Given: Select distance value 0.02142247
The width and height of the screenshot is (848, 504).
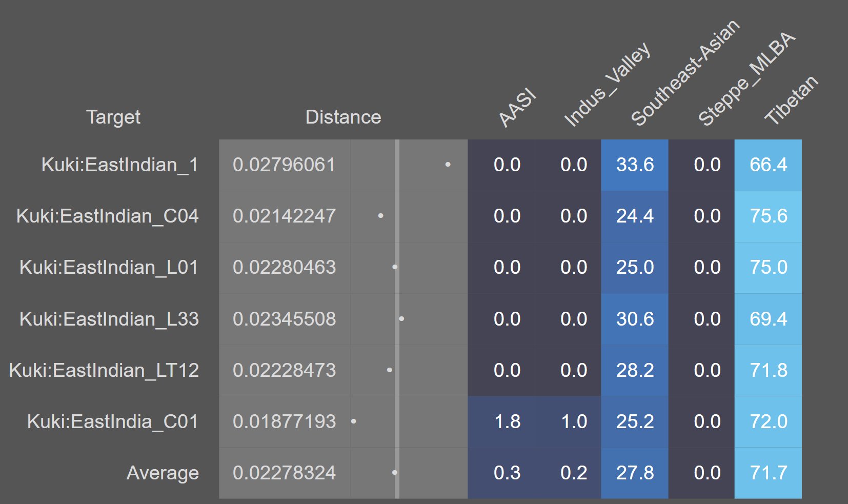Looking at the screenshot, I should coord(285,216).
